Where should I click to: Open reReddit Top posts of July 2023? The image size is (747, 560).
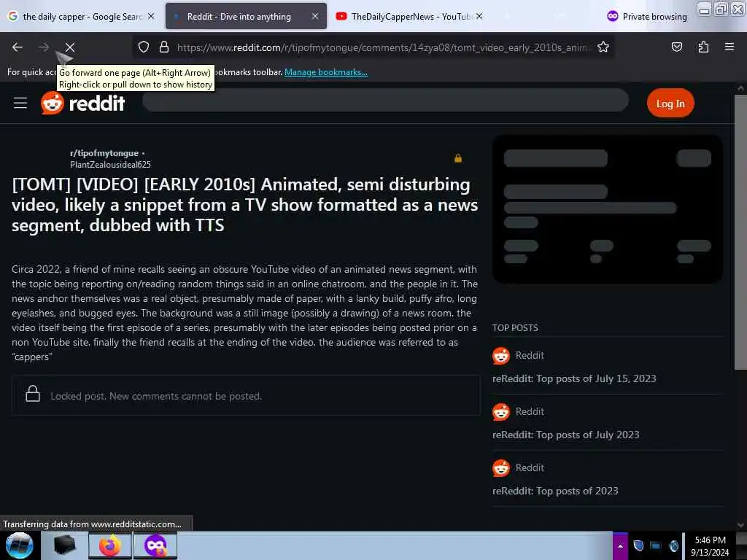click(565, 435)
